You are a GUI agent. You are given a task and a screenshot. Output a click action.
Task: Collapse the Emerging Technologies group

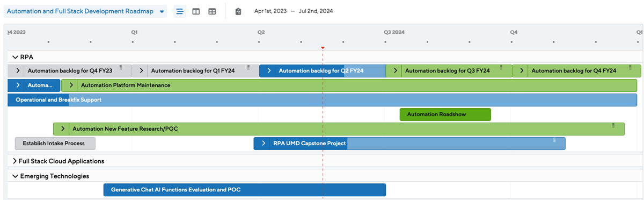(x=15, y=176)
